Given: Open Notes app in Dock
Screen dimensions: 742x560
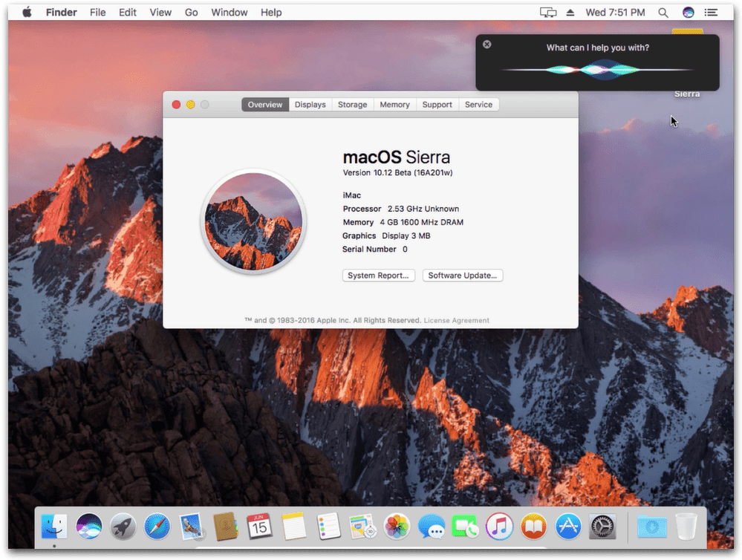Looking at the screenshot, I should pos(294,527).
